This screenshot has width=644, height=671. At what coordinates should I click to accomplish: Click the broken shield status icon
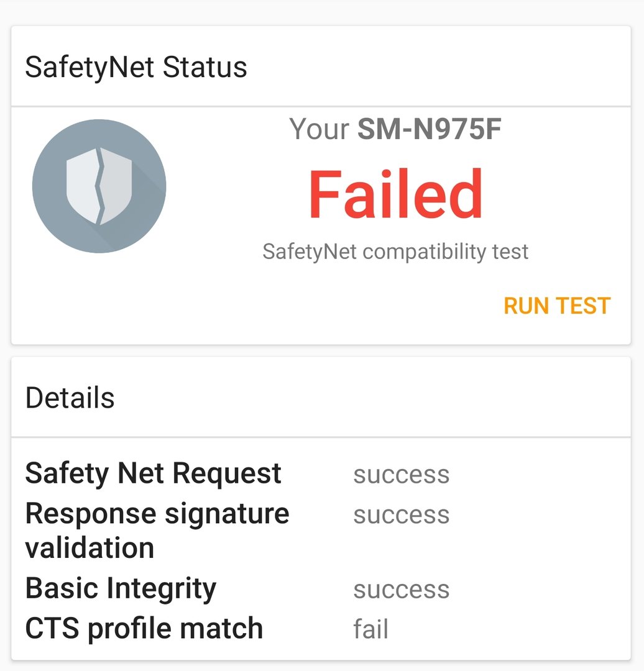point(99,186)
